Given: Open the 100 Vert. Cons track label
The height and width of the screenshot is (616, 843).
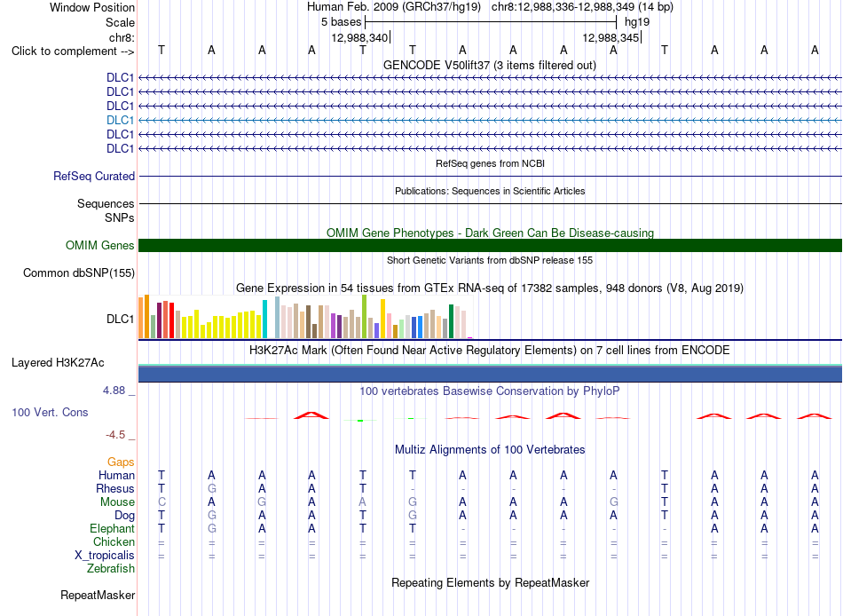Looking at the screenshot, I should click(50, 412).
